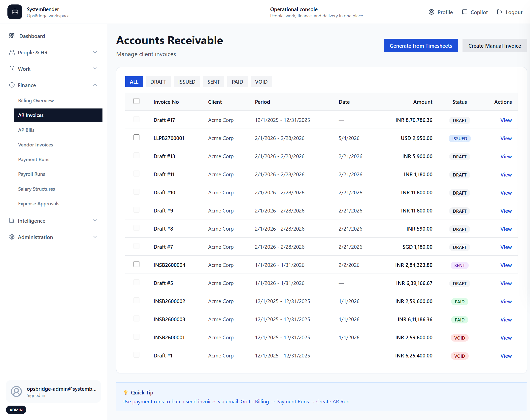Click the SGD 1,180.00 amount cell
Screen dimensions: 530x420
pos(417,247)
